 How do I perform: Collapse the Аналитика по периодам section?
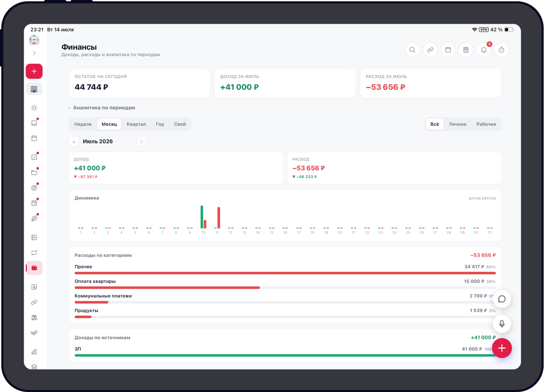click(x=102, y=108)
